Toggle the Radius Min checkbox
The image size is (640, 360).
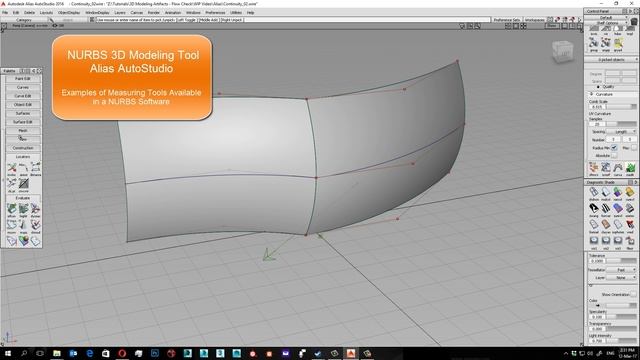click(x=614, y=148)
